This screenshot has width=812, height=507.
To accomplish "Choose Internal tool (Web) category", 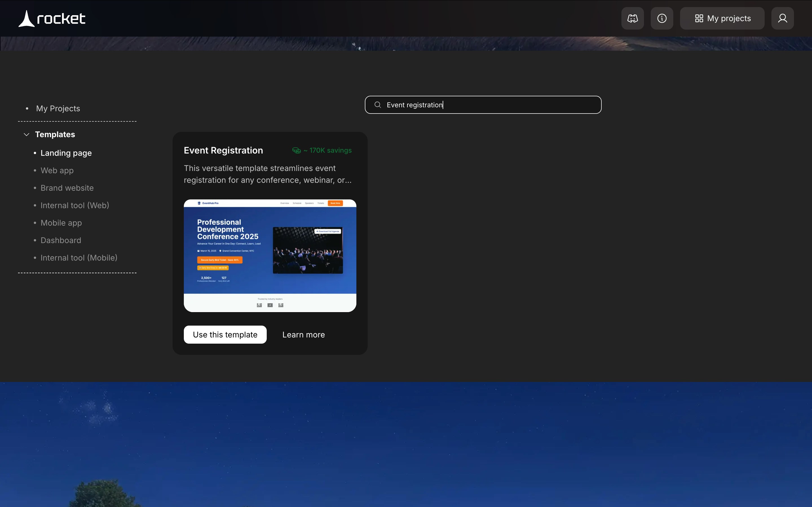I will click(75, 205).
